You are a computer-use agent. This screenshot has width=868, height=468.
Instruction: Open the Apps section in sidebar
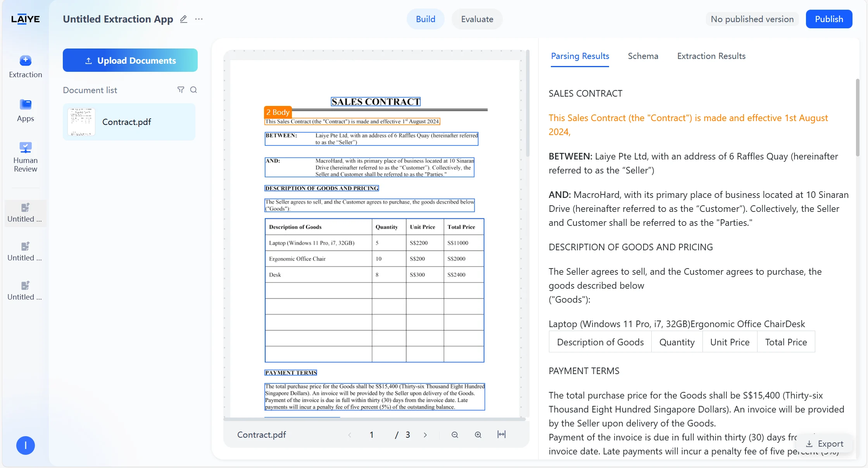pos(26,111)
